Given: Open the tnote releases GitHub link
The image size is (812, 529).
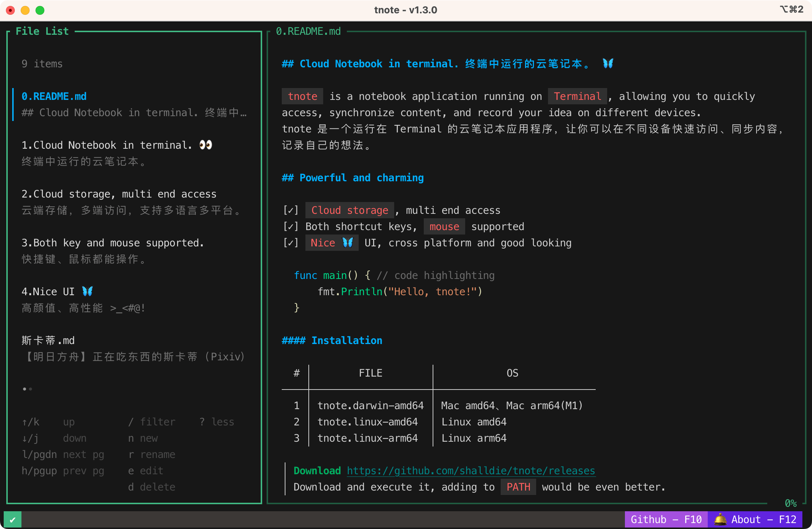Looking at the screenshot, I should pos(471,471).
